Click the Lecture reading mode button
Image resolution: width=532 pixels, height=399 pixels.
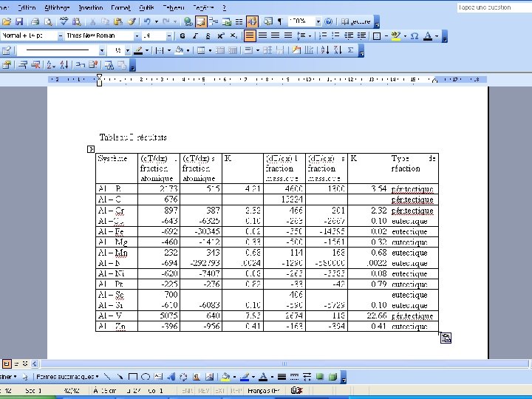point(355,21)
